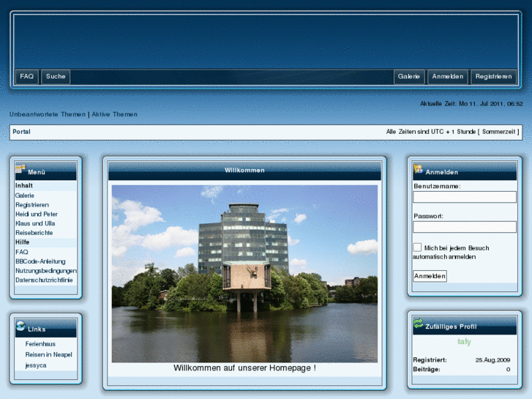Click the Inhalt section heading
The height and width of the screenshot is (399, 532).
pyautogui.click(x=24, y=186)
